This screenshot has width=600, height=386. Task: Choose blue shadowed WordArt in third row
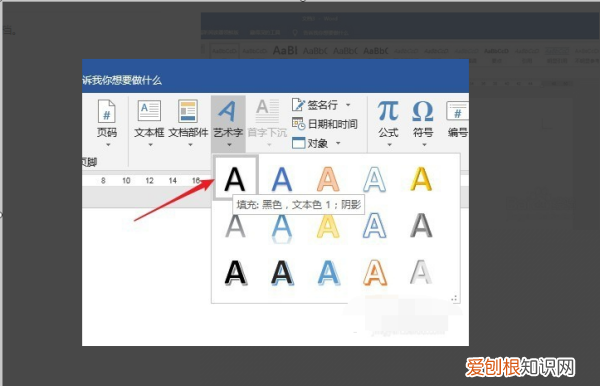coord(329,273)
